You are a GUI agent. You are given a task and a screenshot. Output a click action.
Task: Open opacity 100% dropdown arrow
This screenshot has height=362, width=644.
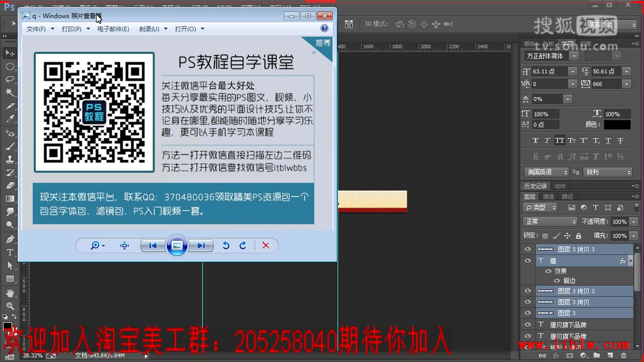[634, 222]
